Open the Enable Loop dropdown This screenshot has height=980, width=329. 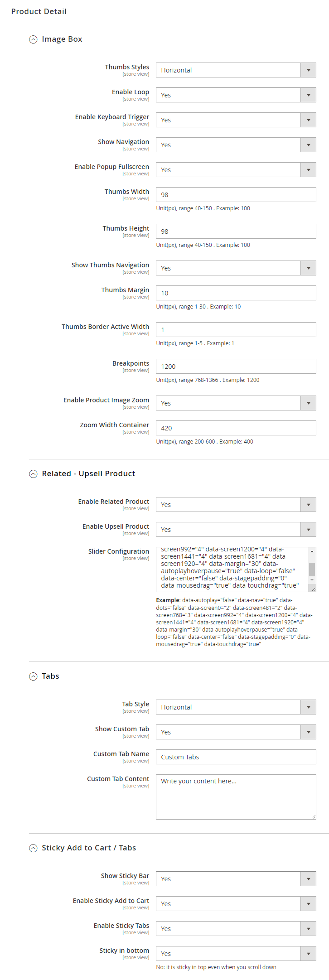[x=236, y=95]
